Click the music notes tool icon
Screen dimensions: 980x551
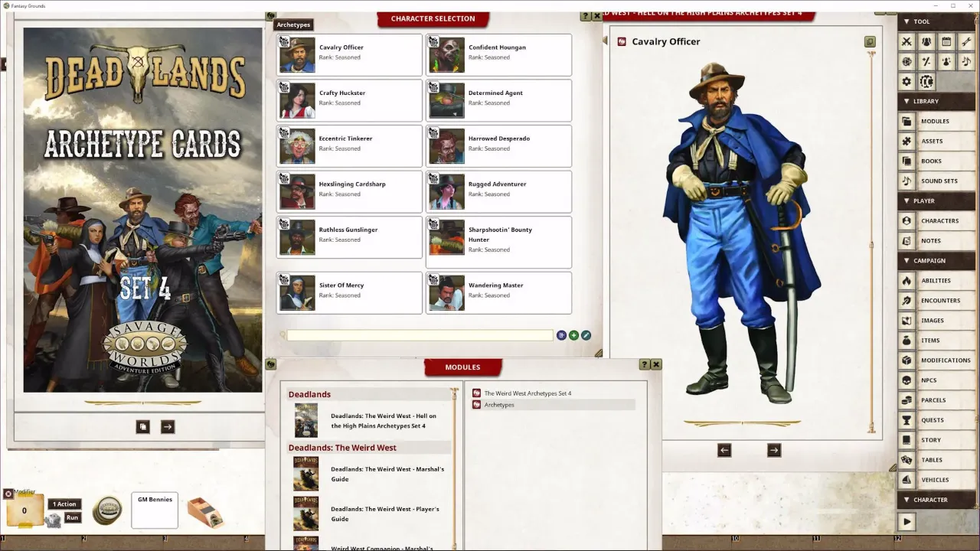pos(966,62)
